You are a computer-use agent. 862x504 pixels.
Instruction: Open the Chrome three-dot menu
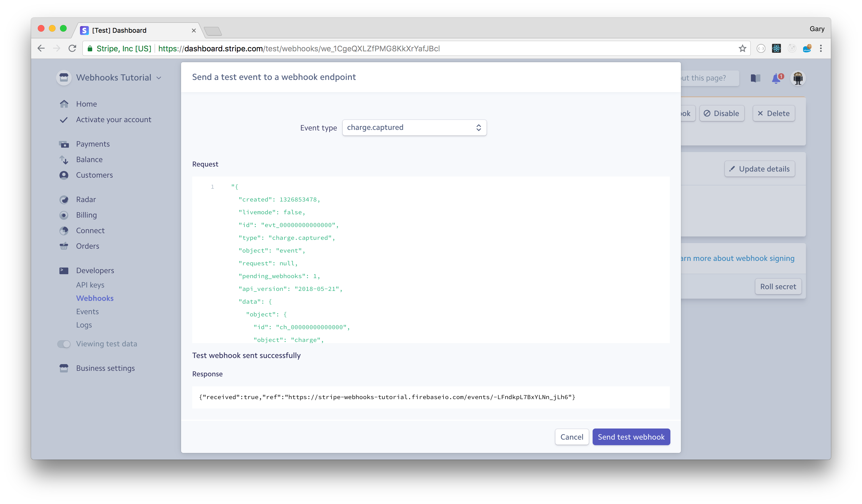pos(821,49)
